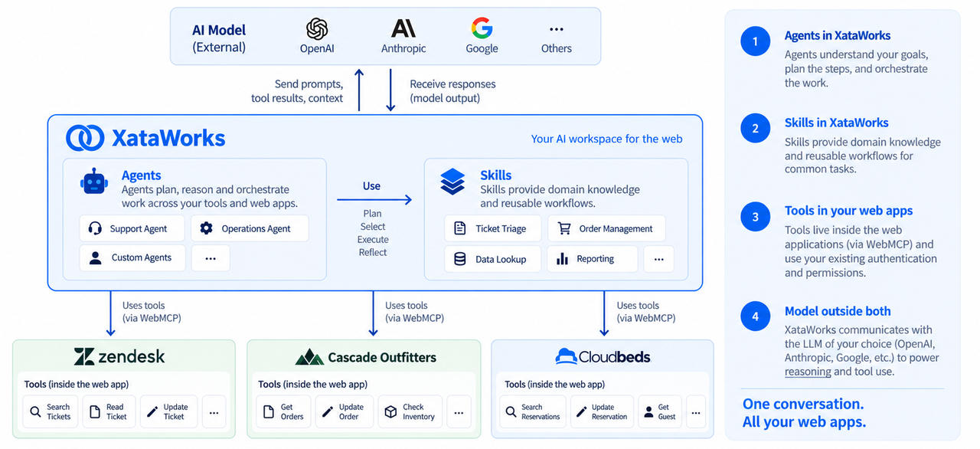
Task: Click the database icon on Data Lookup
Action: (x=460, y=259)
